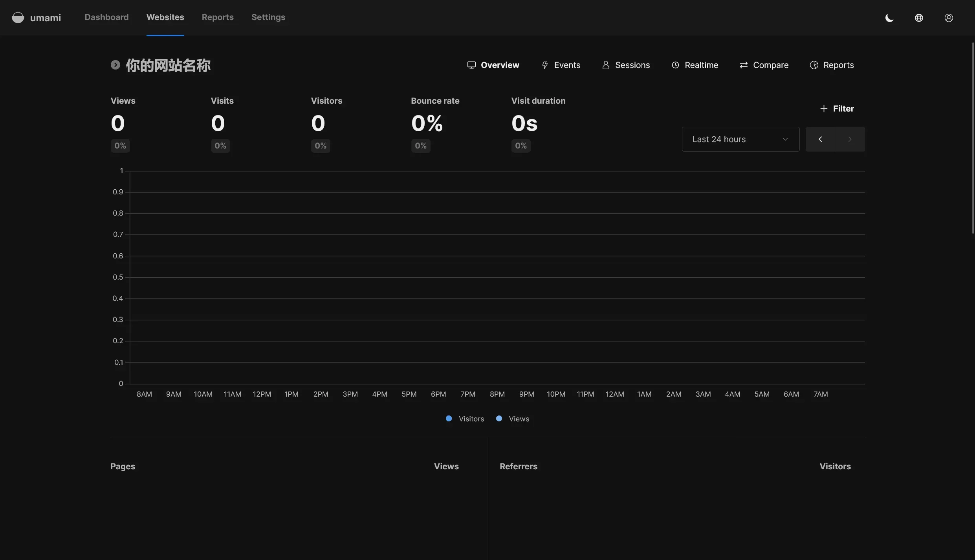Go to next time period
Image resolution: width=975 pixels, height=560 pixels.
pyautogui.click(x=850, y=139)
